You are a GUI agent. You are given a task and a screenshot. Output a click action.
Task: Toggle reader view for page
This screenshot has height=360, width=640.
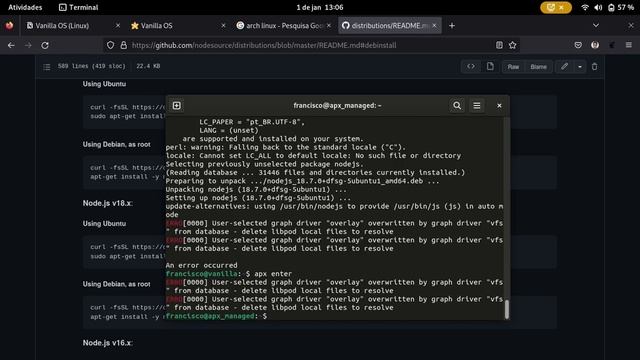pyautogui.click(x=499, y=45)
